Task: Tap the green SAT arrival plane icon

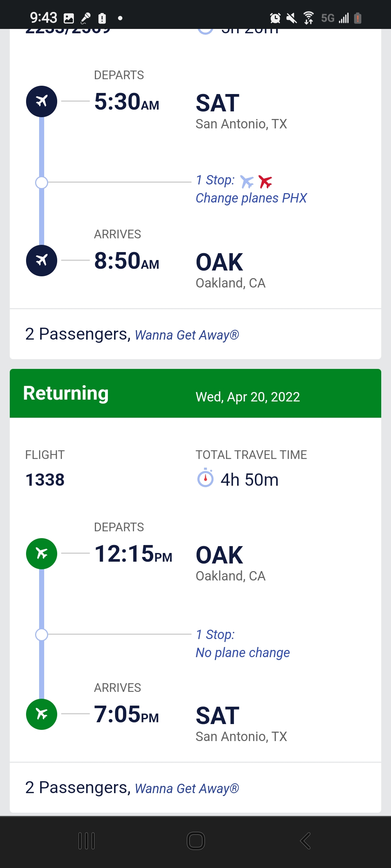Action: 42,714
